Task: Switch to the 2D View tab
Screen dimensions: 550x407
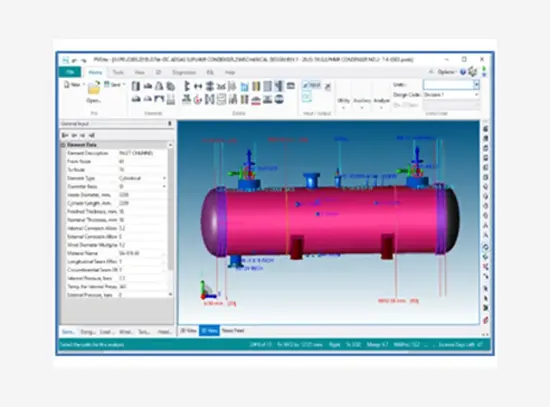Action: [189, 331]
